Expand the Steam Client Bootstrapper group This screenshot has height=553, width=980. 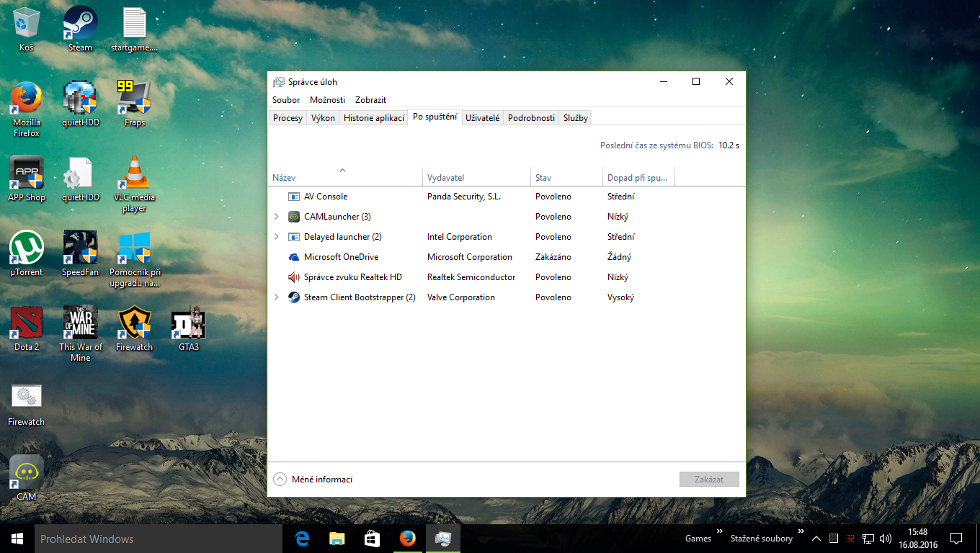point(277,297)
